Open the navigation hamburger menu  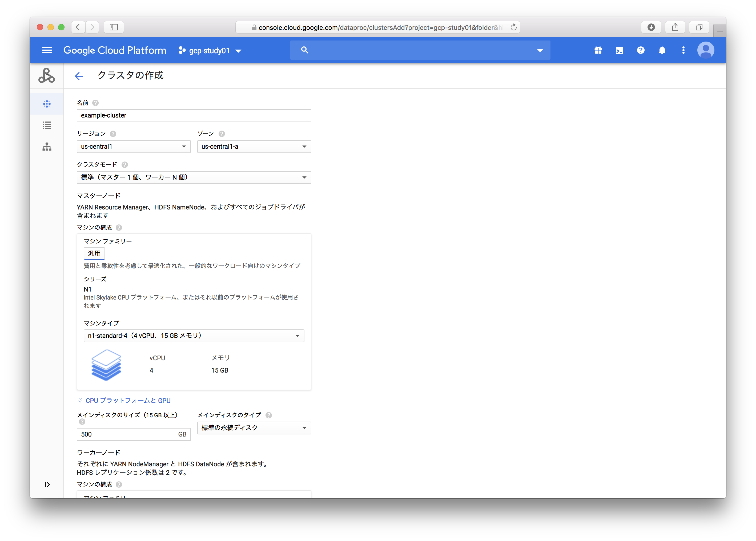47,50
